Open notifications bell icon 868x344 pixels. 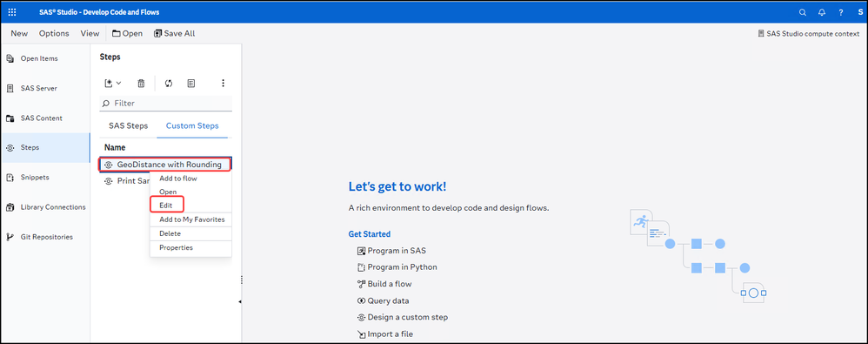point(822,12)
